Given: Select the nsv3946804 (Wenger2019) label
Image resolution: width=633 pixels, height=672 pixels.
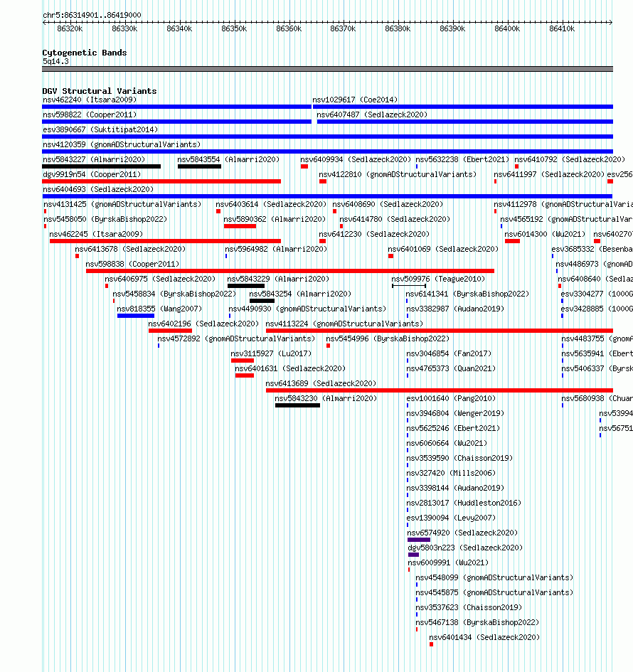Looking at the screenshot, I should [455, 414].
